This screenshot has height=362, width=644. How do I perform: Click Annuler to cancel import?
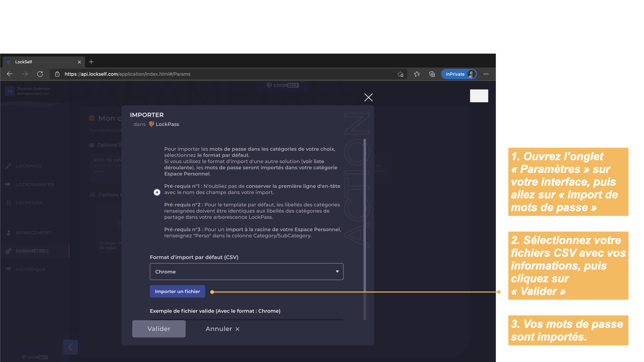[222, 329]
